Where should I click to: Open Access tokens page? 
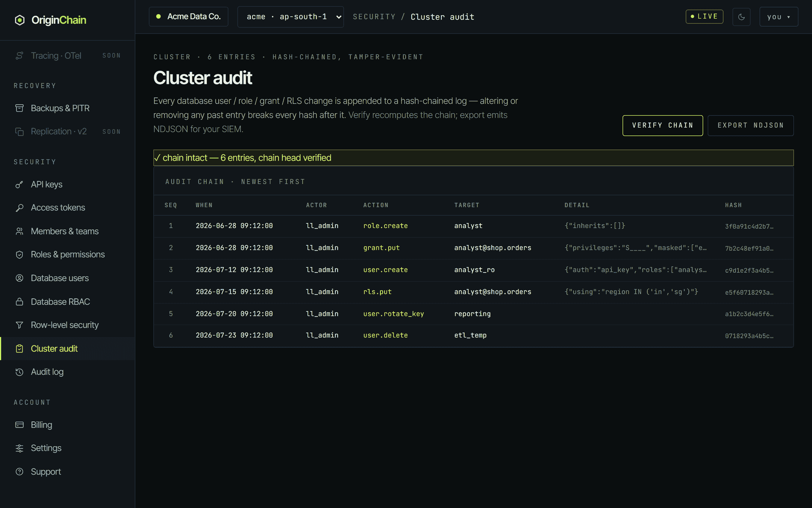68,208
